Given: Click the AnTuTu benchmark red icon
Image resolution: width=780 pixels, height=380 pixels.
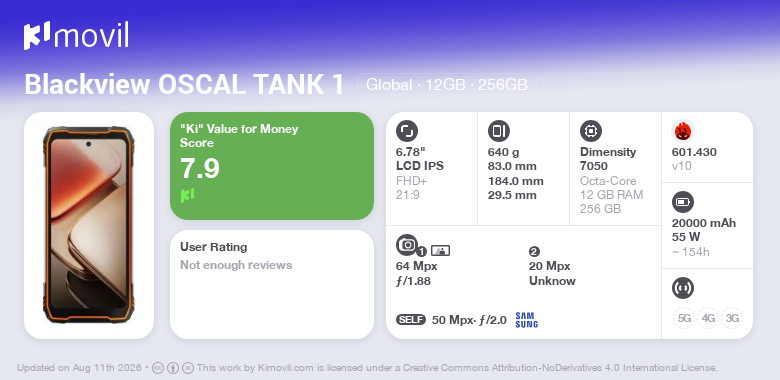Looking at the screenshot, I should click(682, 131).
